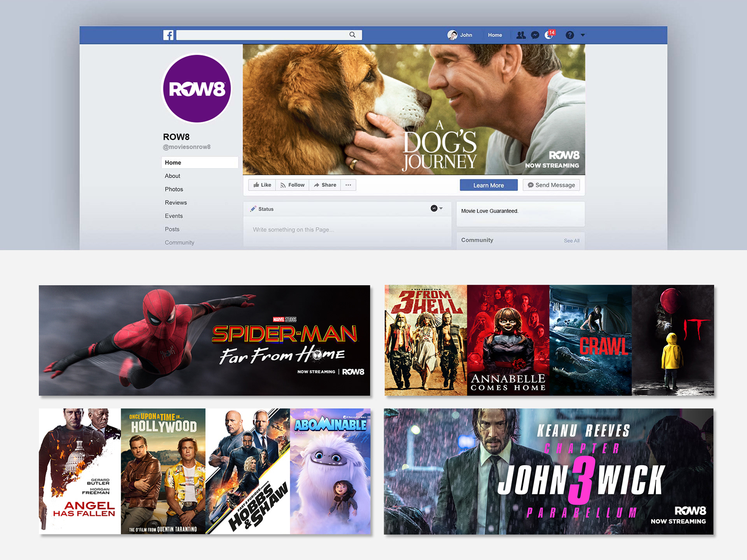The image size is (747, 560).
Task: Open Community in the page sidebar
Action: (179, 242)
